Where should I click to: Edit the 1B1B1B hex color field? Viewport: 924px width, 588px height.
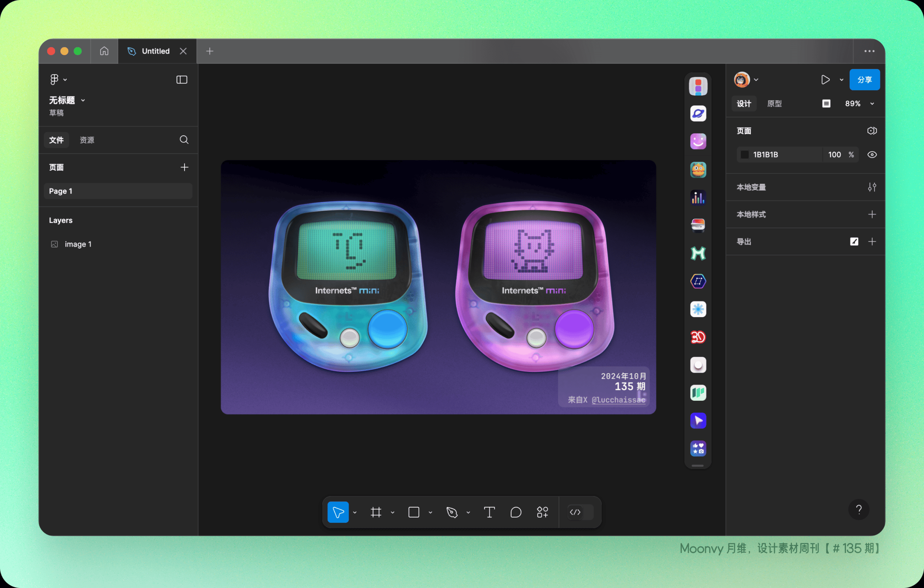(x=780, y=154)
